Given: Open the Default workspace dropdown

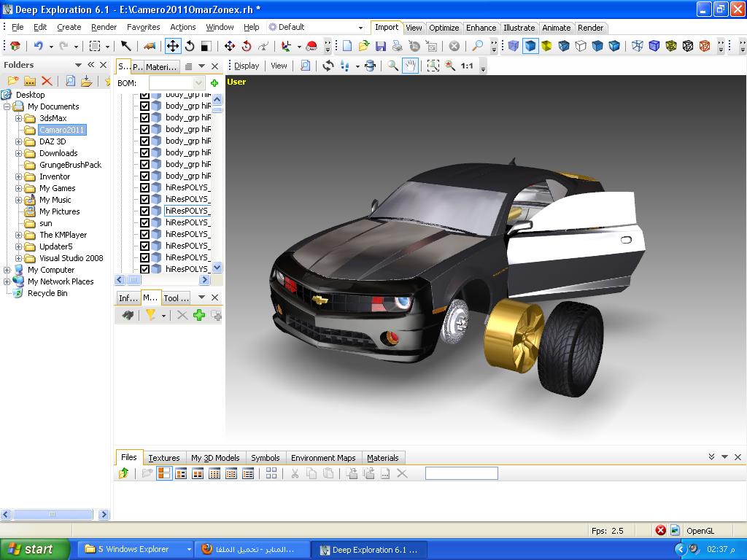Looking at the screenshot, I should click(360, 28).
